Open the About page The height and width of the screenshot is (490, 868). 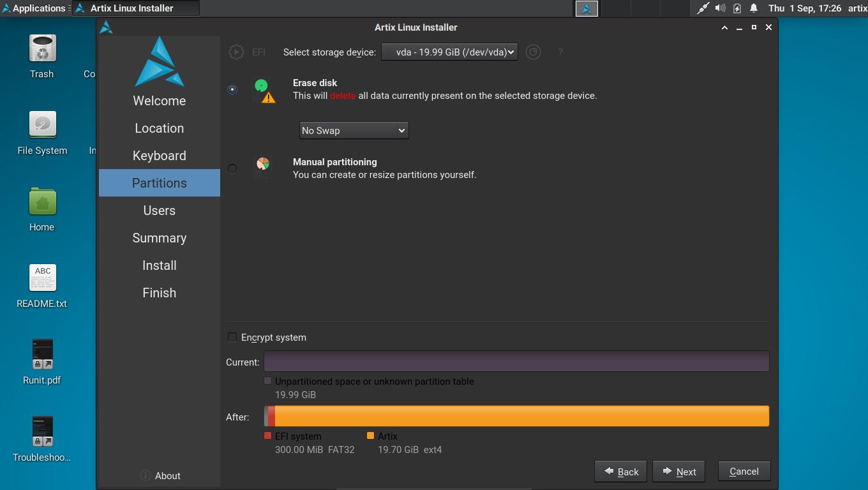(160, 476)
